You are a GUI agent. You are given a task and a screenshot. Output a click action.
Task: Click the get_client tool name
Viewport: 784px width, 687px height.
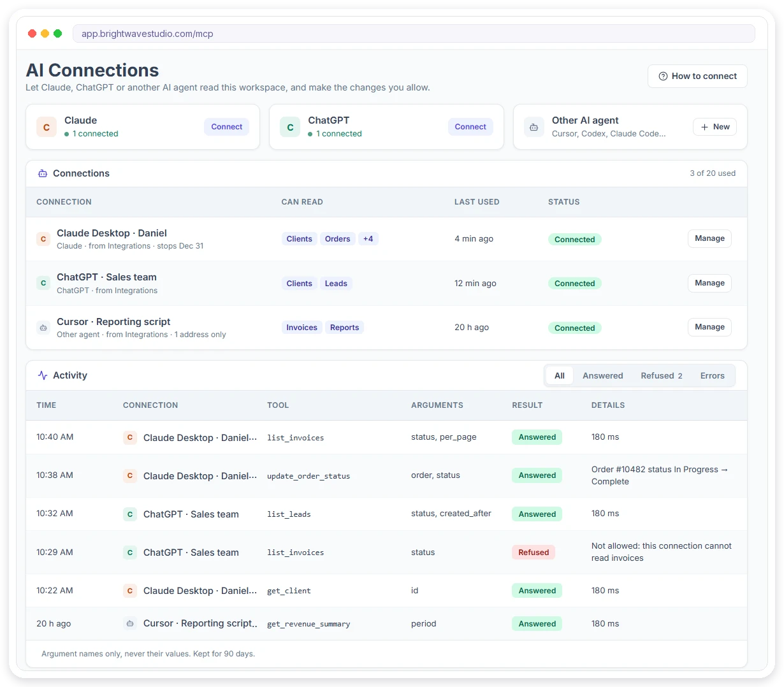(x=289, y=591)
